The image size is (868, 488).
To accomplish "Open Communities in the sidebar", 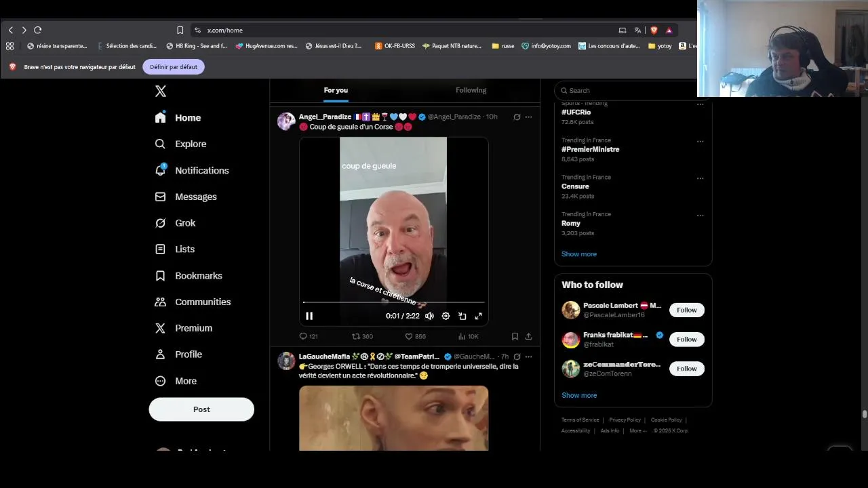I will (193, 302).
